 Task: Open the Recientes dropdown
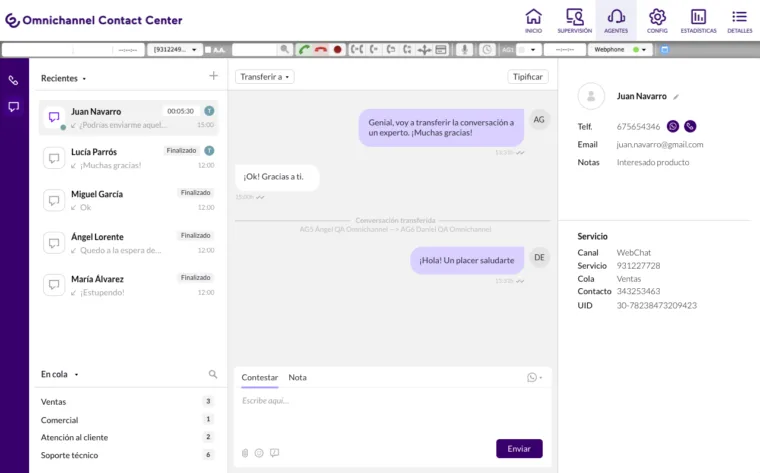click(x=63, y=79)
